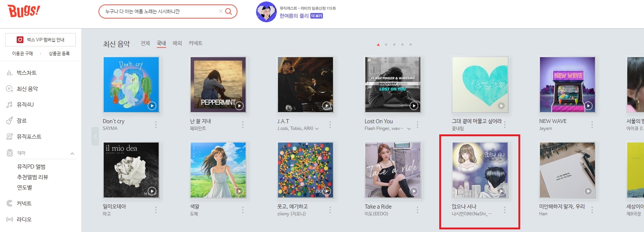Collapse the 테마 section chevron
Image resolution: width=644 pixels, height=232 pixels.
click(x=72, y=153)
